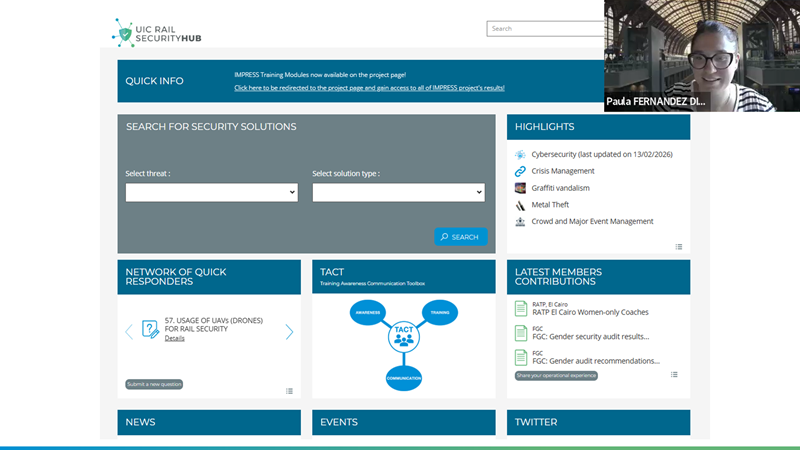Open the Crisis Management highlight

(563, 171)
